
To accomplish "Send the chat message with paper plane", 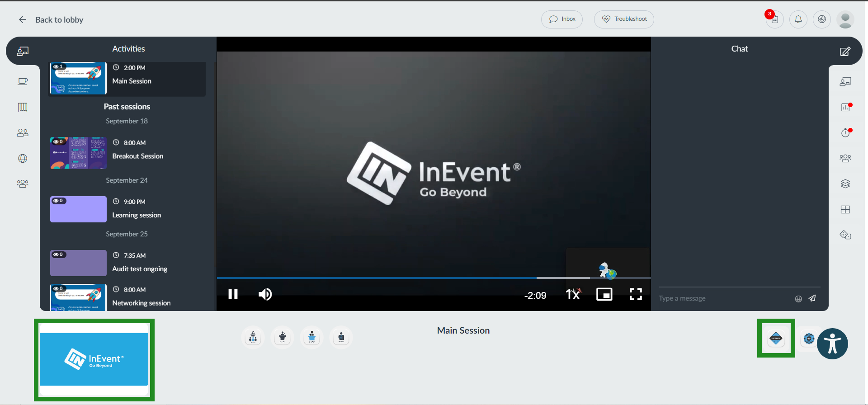I will pos(812,298).
